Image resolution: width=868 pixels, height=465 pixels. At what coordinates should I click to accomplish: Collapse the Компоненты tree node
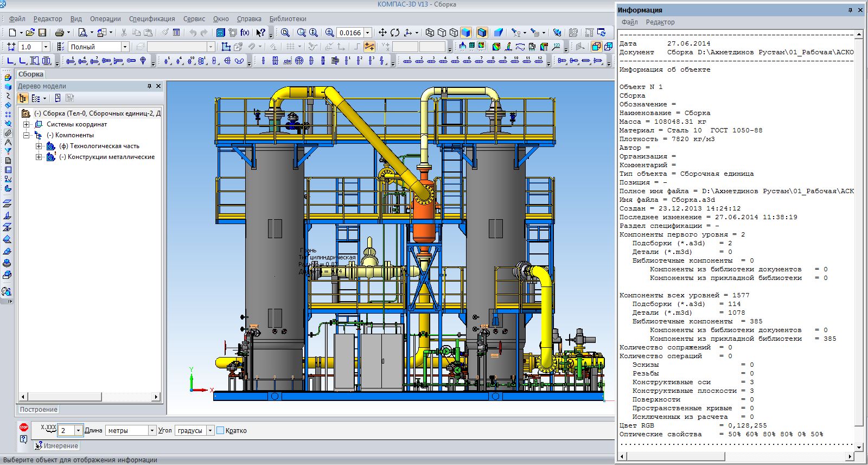[26, 135]
